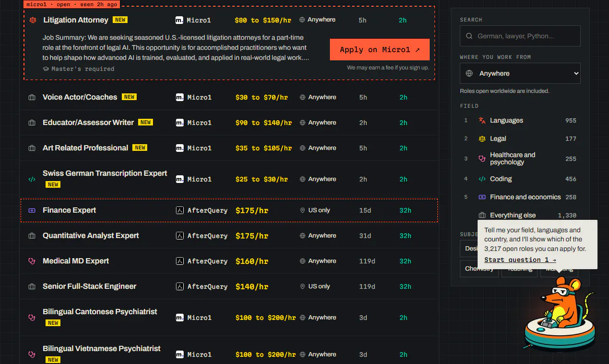
Task: Click the location pin next to US only for Finance Expert
Action: pos(303,210)
